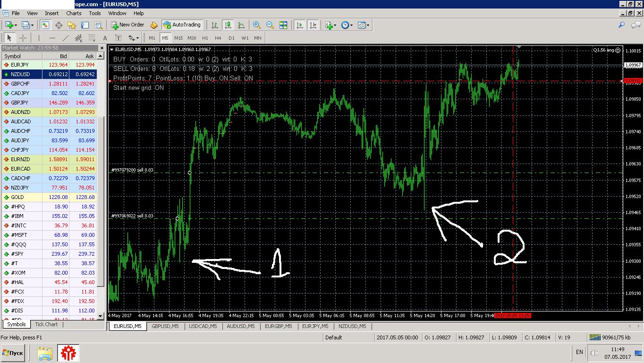
Task: Switch chart to candlesticks mode
Action: (228, 25)
